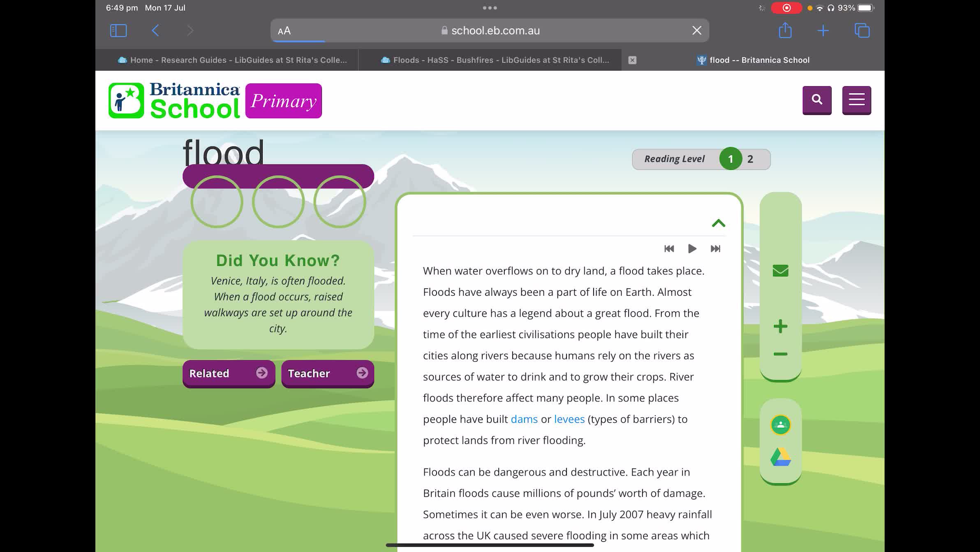Switch to Reading Level 2
The height and width of the screenshot is (552, 980).
point(751,159)
